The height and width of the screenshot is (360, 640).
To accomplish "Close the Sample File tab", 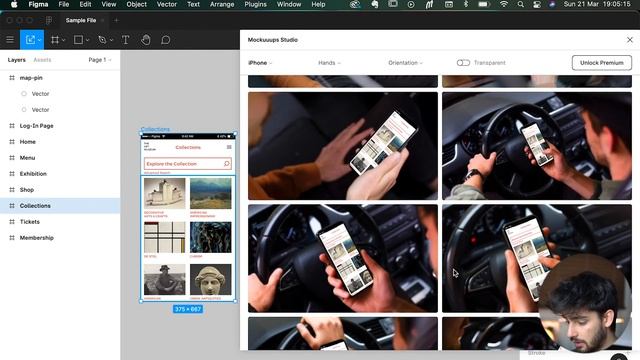I will (x=102, y=20).
